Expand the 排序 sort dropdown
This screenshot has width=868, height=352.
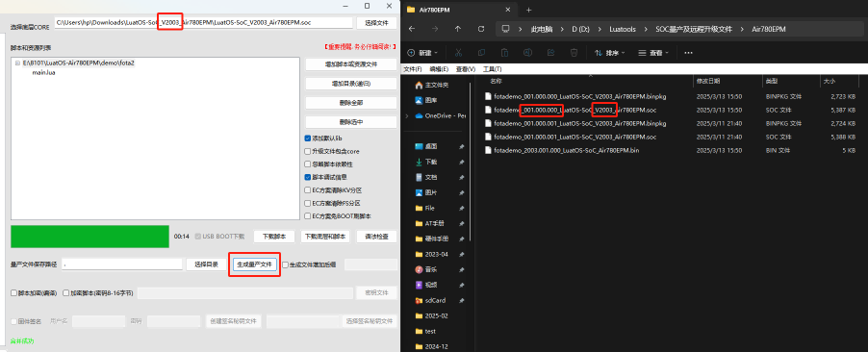609,53
